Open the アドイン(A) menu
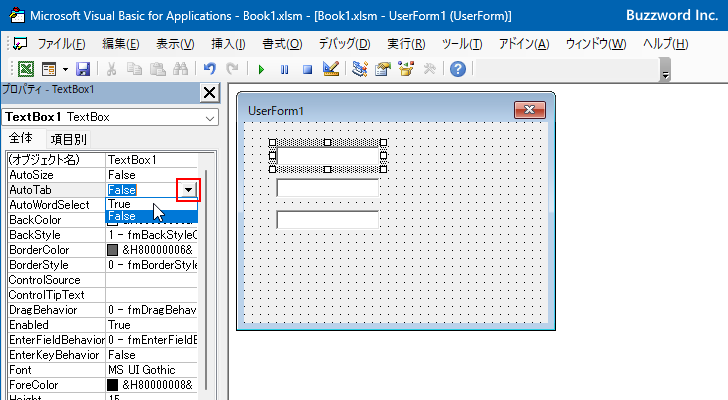The width and height of the screenshot is (728, 400). tap(524, 44)
